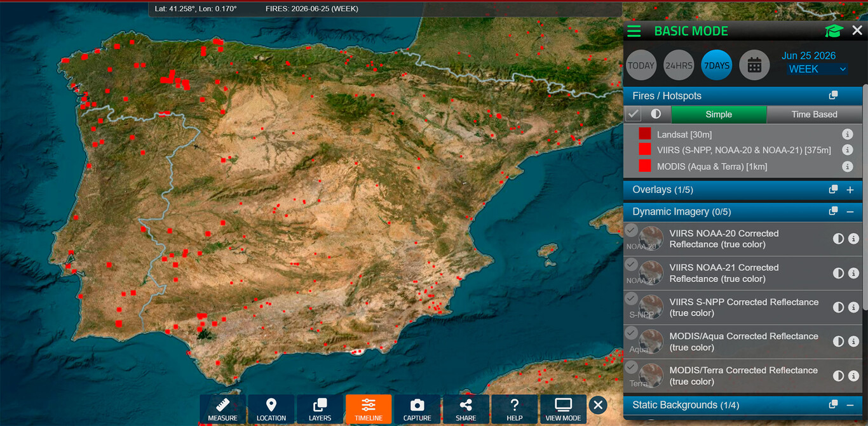The width and height of the screenshot is (868, 426).
Task: Pop out the Static Backgrounds section
Action: click(833, 404)
